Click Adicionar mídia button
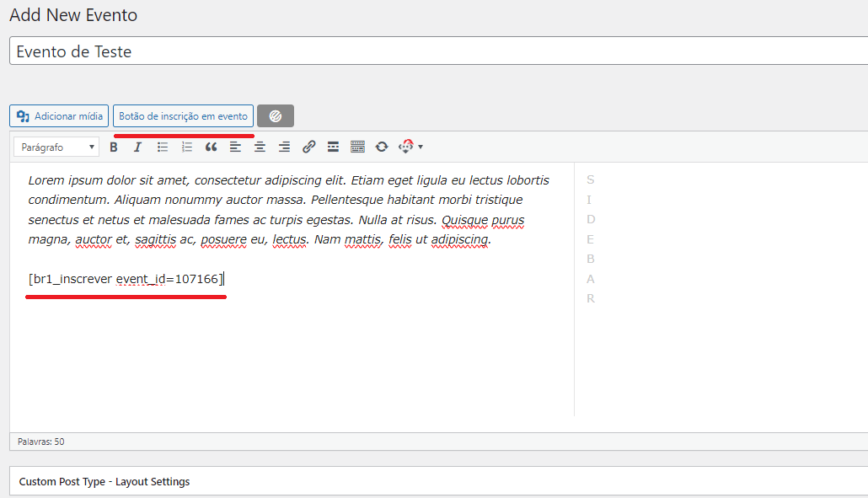Image resolution: width=868 pixels, height=498 pixels. [x=59, y=116]
